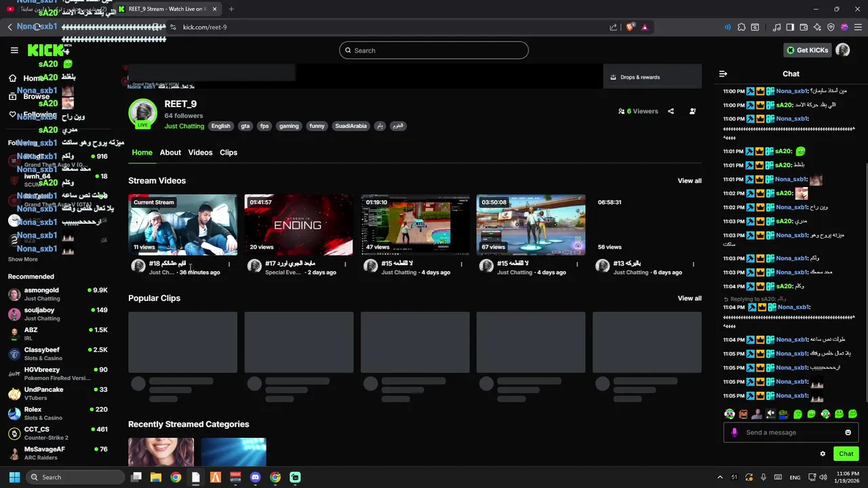This screenshot has height=488, width=868.
Task: Click the share page icon in address bar
Action: click(613, 27)
